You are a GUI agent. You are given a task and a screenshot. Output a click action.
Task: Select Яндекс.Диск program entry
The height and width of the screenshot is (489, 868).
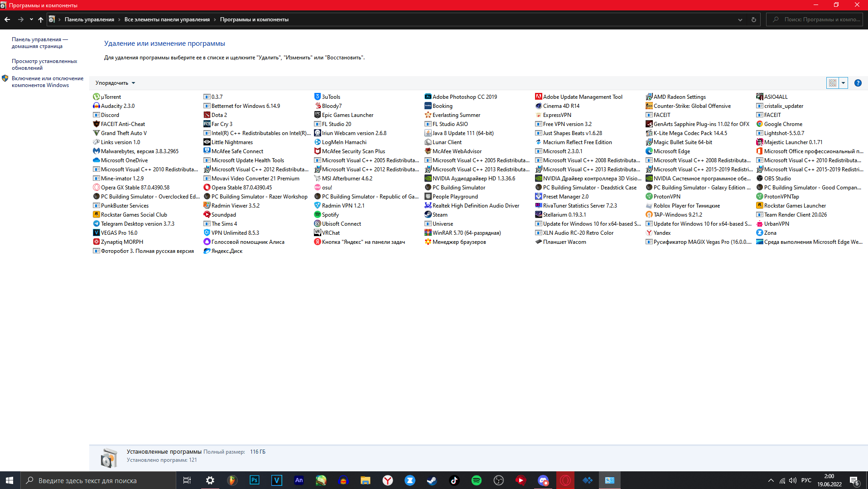tap(223, 251)
